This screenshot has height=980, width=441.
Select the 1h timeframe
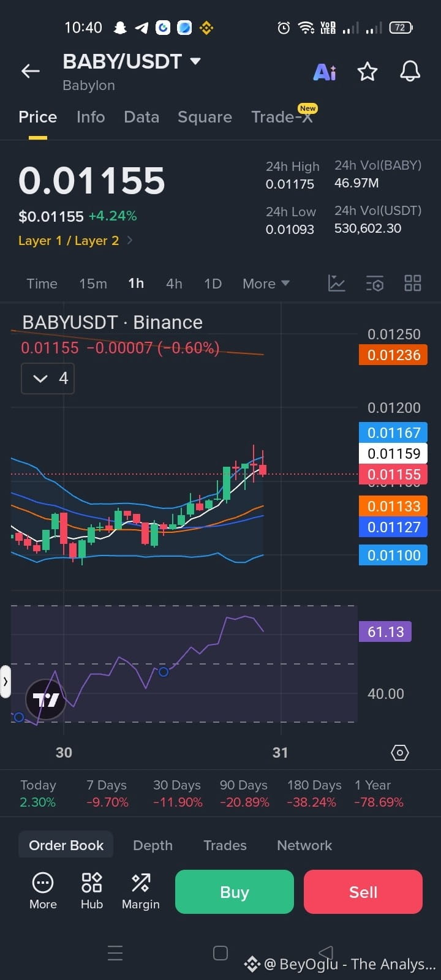[136, 284]
